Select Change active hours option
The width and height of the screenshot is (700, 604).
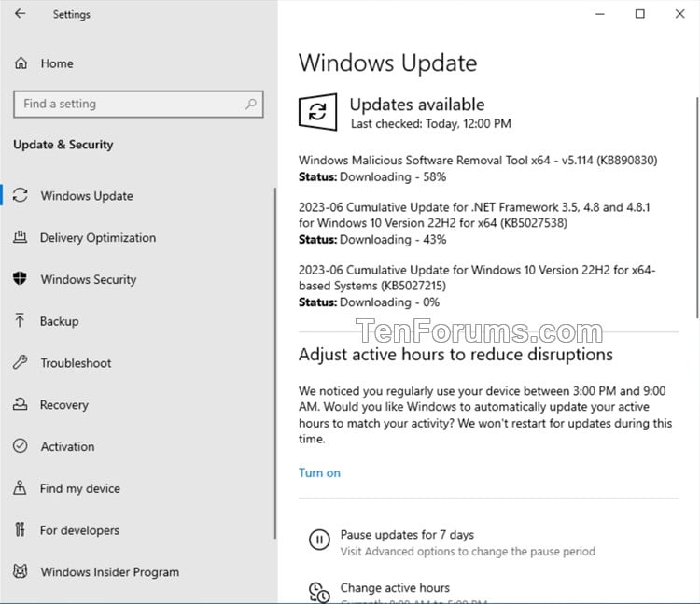(x=395, y=587)
